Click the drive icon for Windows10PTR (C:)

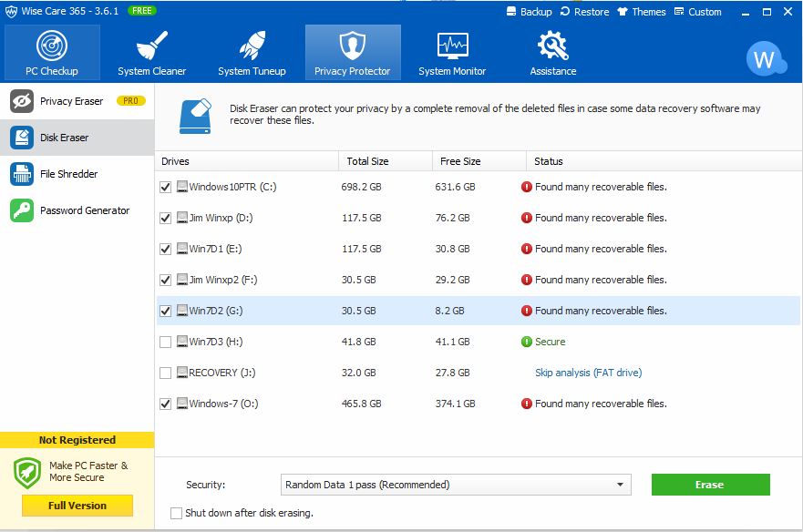point(181,187)
